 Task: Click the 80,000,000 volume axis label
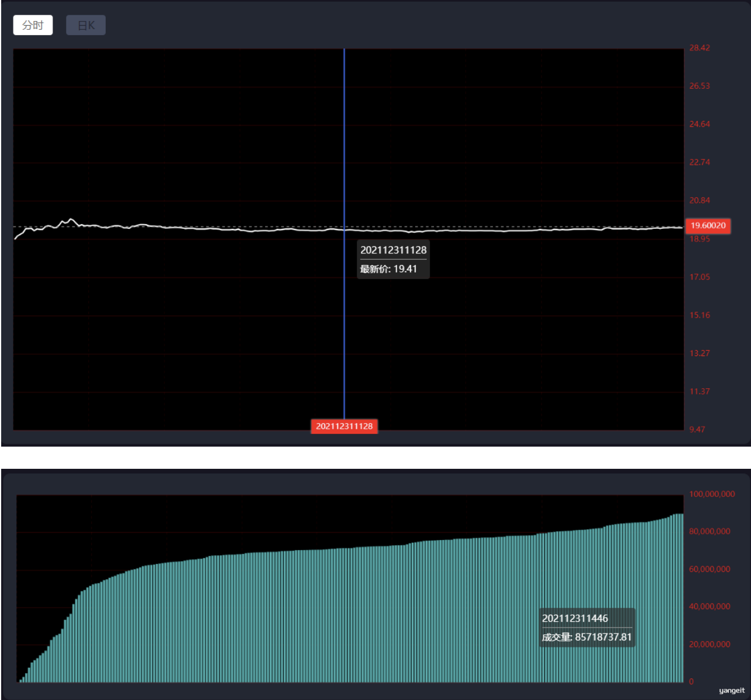[710, 531]
